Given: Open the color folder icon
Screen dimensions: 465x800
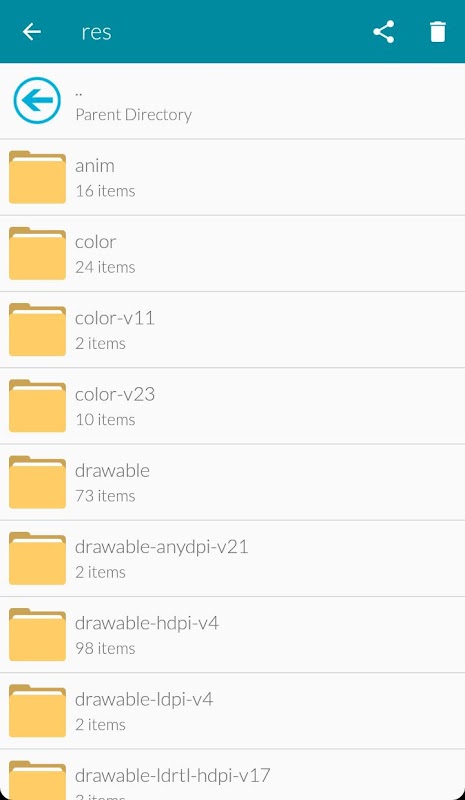Looking at the screenshot, I should 37,253.
